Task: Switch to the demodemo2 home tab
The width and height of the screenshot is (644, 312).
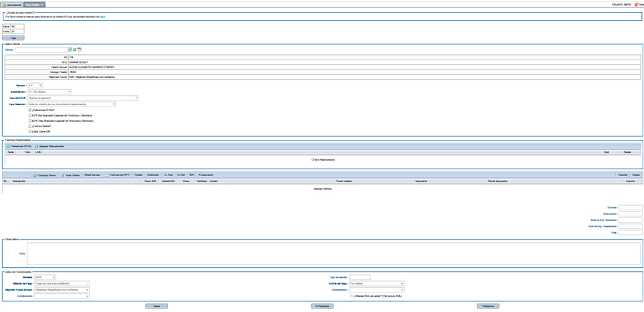Action: coord(12,5)
